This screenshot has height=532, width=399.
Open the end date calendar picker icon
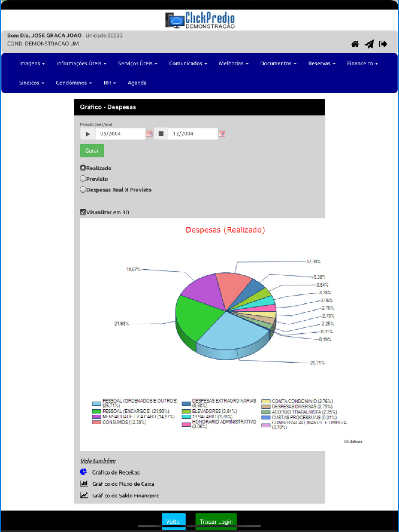[222, 134]
